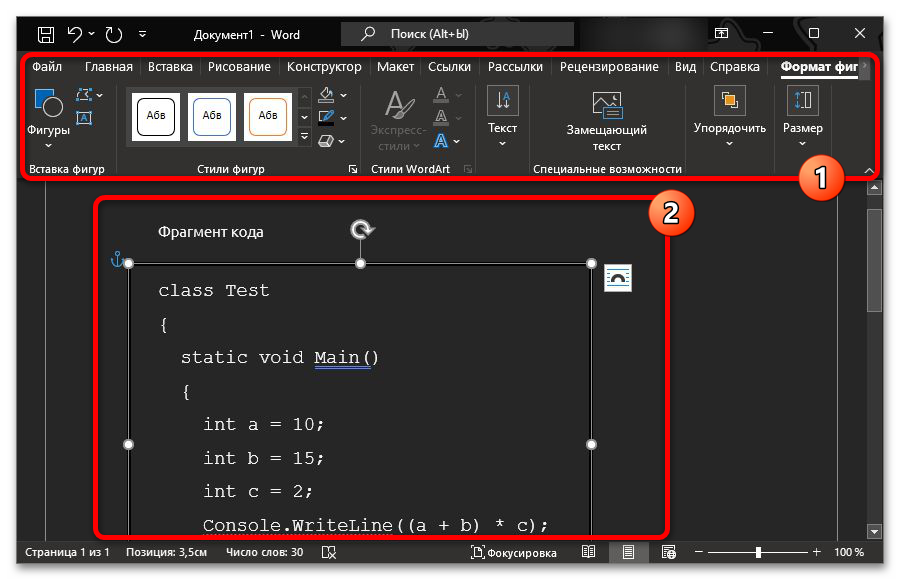This screenshot has height=580, width=900.
Task: Apply blue-outline shape style Абв
Action: coord(212,117)
